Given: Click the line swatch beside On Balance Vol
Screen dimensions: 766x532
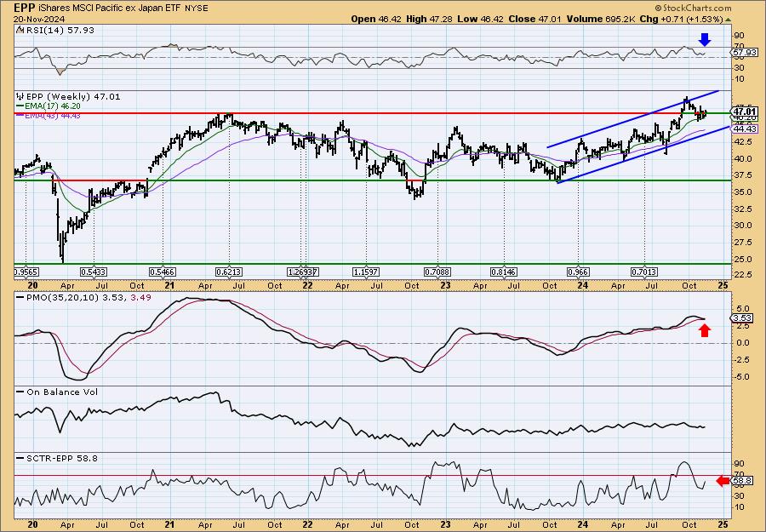Looking at the screenshot, I should [20, 392].
